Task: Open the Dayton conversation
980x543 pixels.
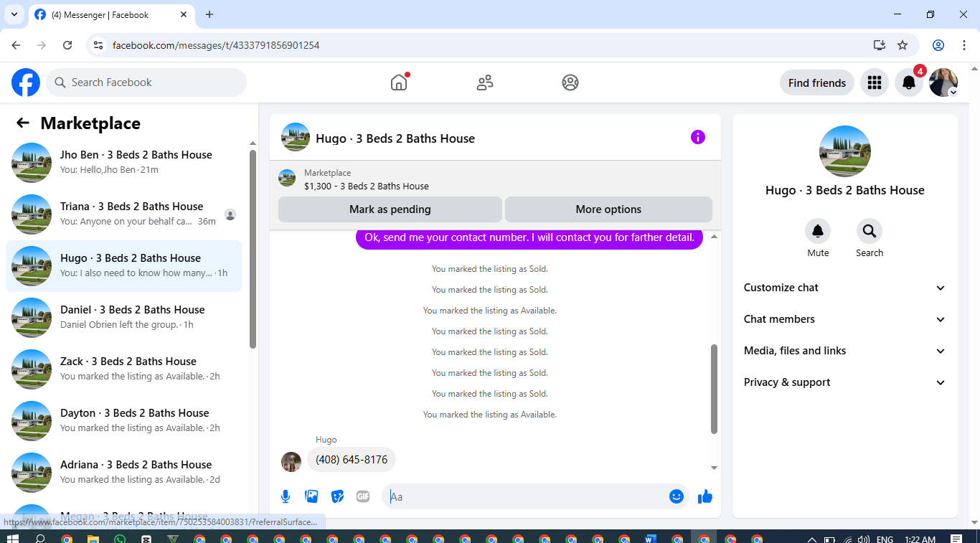Action: coord(123,421)
